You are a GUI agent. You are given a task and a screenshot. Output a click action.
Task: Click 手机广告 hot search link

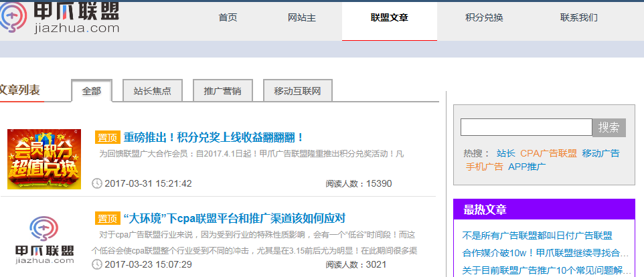coord(484,167)
